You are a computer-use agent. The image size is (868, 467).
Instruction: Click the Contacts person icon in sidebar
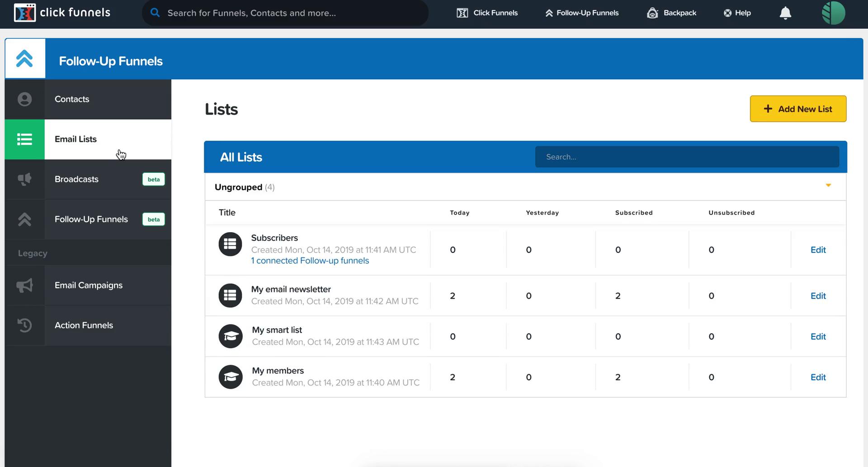24,99
